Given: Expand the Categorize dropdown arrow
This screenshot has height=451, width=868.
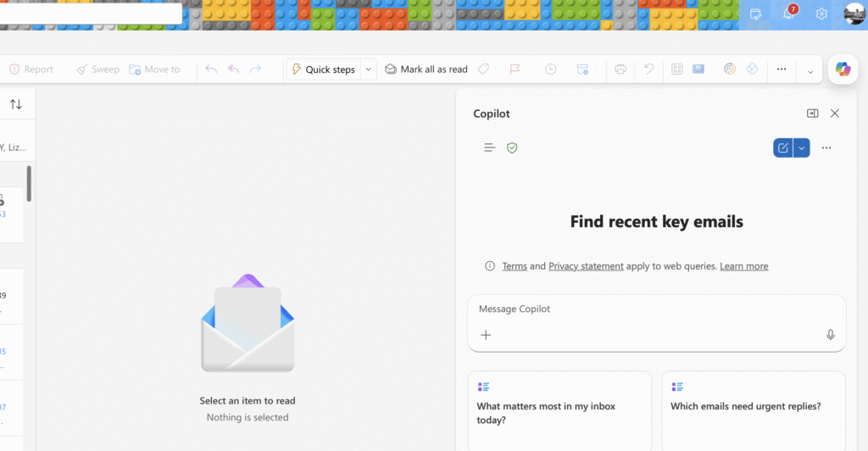Looking at the screenshot, I should [x=497, y=70].
